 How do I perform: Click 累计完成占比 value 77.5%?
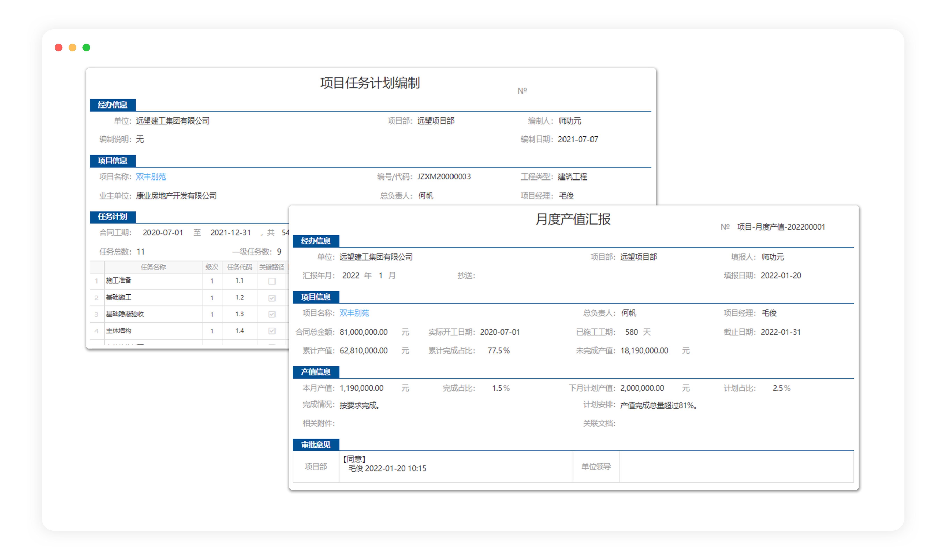(x=498, y=351)
